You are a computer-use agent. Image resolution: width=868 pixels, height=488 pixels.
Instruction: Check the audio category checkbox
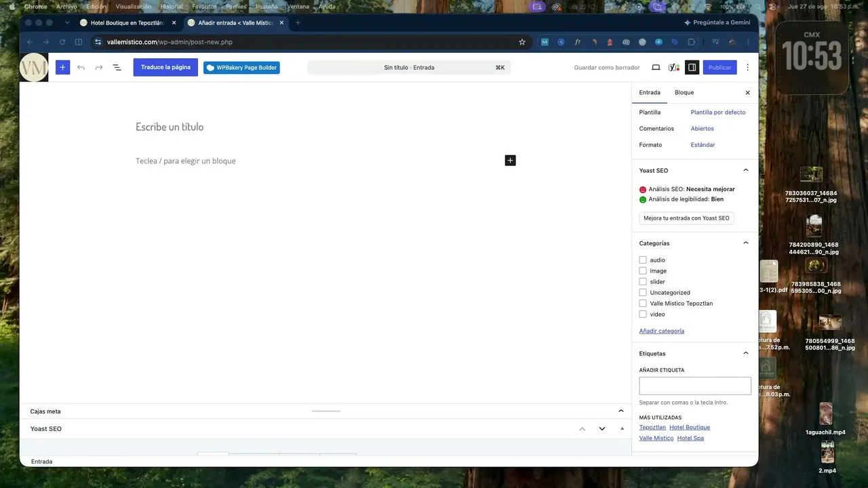tap(643, 260)
